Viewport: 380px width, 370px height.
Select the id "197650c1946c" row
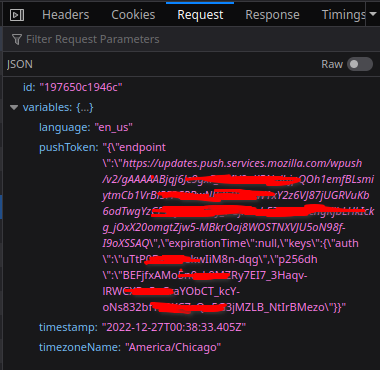(191, 87)
